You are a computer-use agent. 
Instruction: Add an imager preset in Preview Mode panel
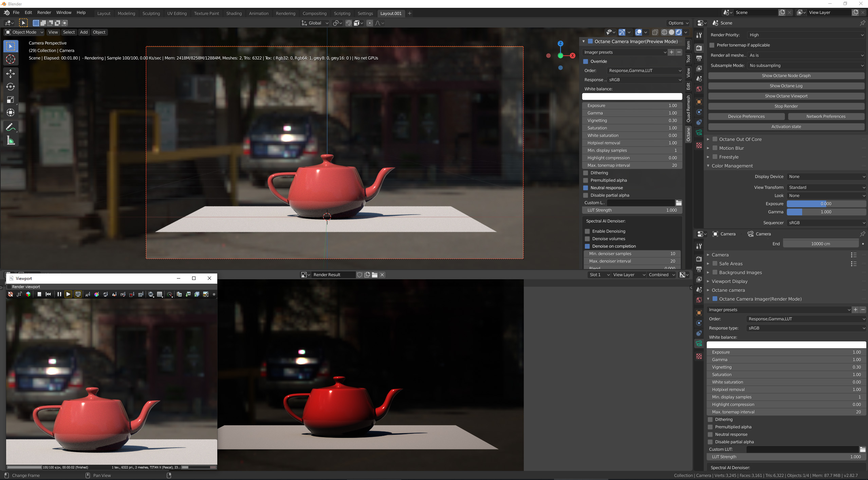pyautogui.click(x=671, y=52)
